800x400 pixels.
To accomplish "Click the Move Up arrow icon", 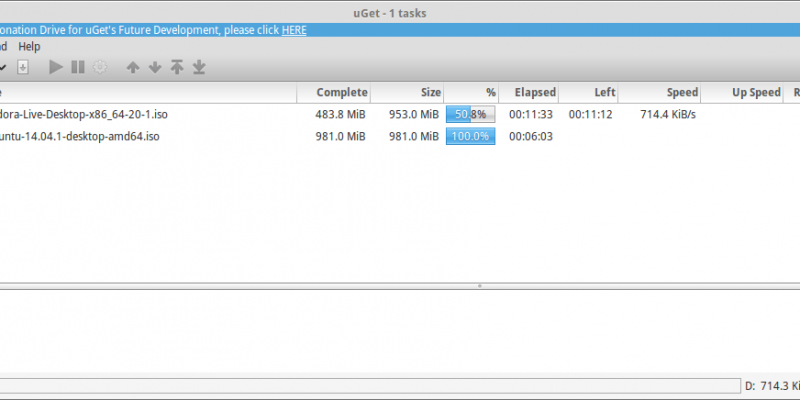I will (133, 67).
